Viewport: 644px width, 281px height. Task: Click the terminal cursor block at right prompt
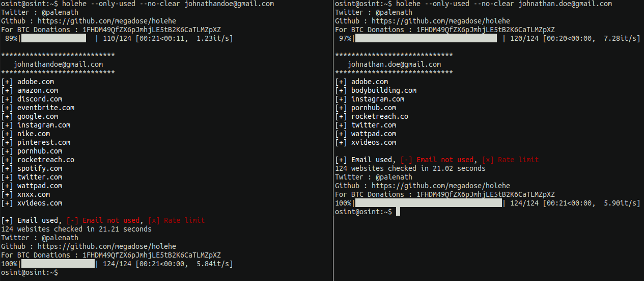(x=398, y=212)
